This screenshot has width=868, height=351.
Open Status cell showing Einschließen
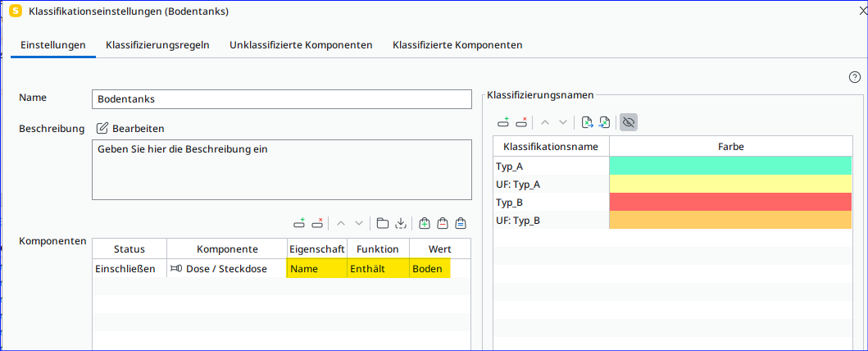pos(129,269)
